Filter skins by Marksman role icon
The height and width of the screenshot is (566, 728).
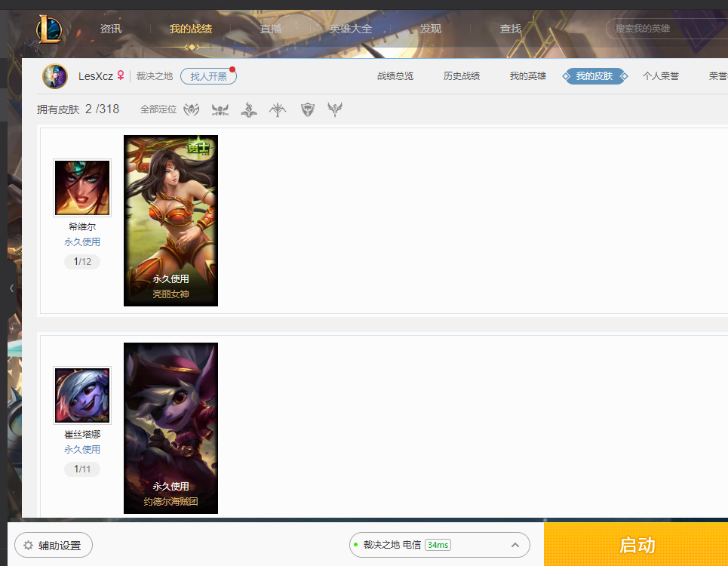pyautogui.click(x=278, y=109)
